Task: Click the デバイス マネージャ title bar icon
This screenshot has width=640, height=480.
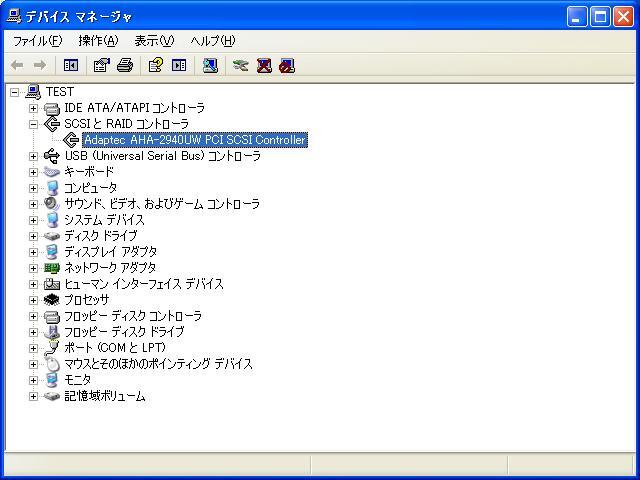Action: tap(14, 16)
